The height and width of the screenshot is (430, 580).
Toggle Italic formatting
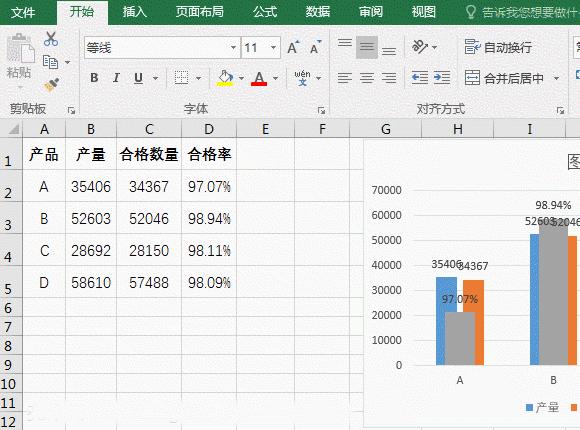tap(116, 78)
